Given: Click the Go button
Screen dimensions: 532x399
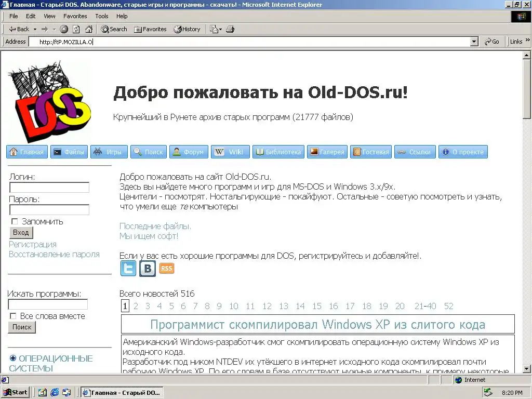Looking at the screenshot, I should tap(492, 42).
